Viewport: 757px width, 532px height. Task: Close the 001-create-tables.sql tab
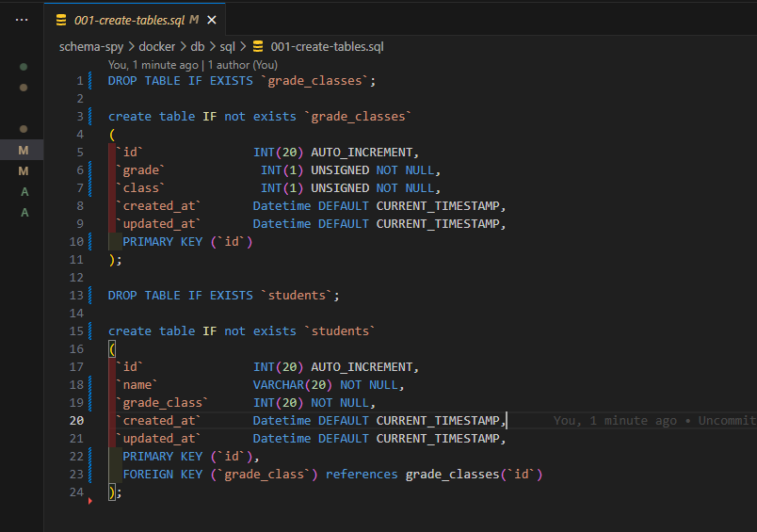[x=212, y=20]
